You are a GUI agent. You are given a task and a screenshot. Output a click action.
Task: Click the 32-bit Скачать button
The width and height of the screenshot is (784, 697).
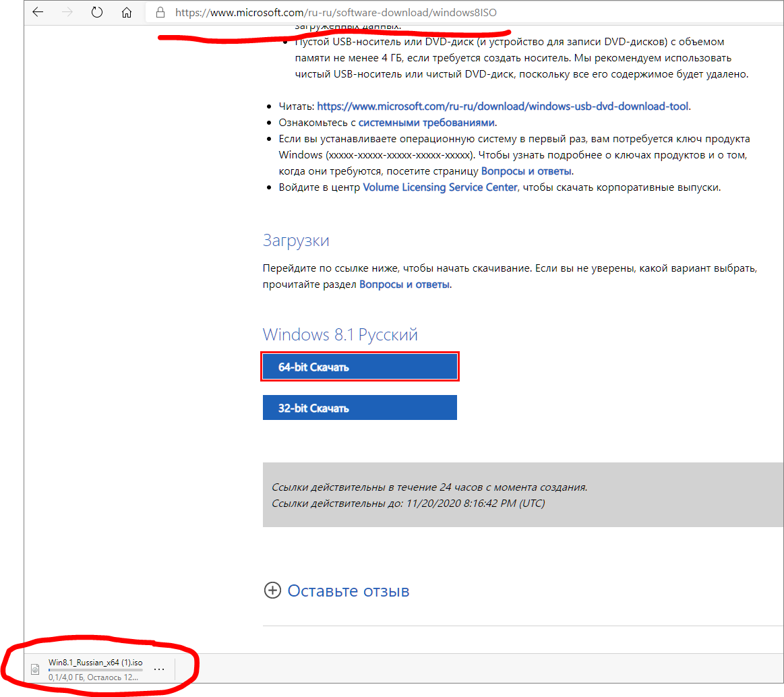pos(359,408)
